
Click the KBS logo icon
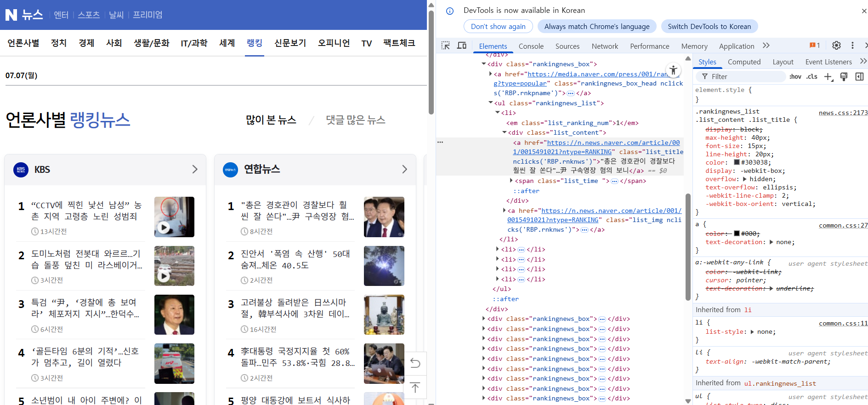pyautogui.click(x=21, y=170)
